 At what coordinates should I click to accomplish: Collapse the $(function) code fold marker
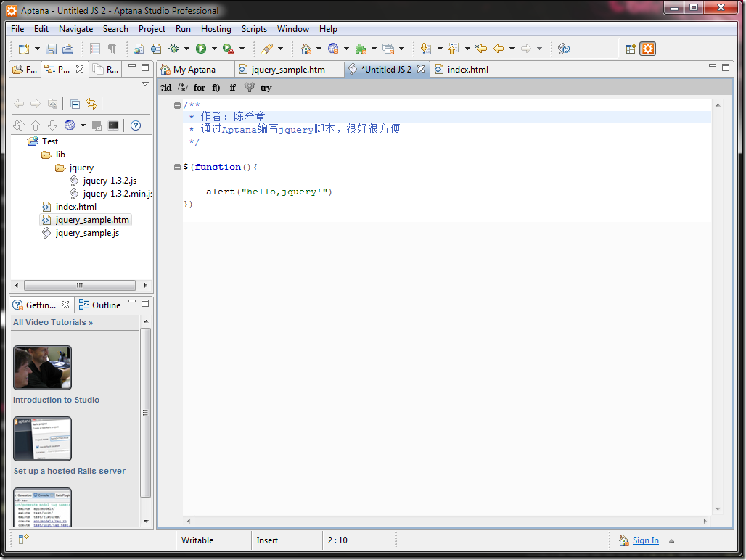tap(177, 167)
